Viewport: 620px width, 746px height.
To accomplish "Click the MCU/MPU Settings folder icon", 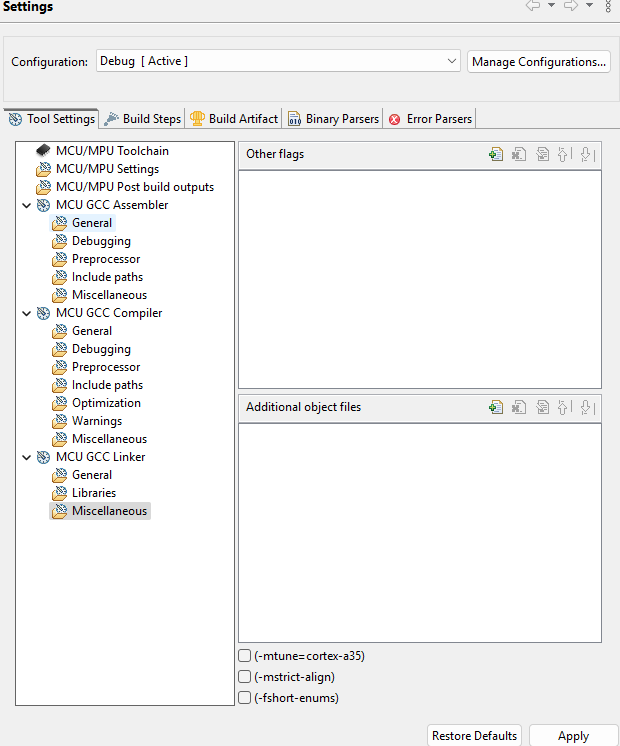I will pos(43,169).
